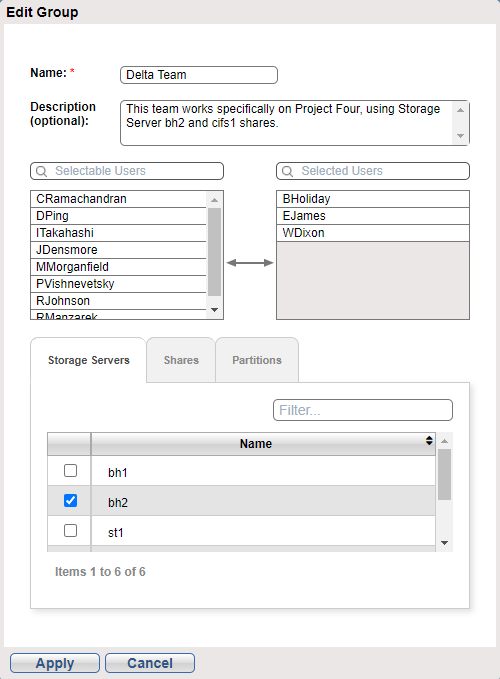Image resolution: width=500 pixels, height=679 pixels.
Task: Check the bh1 storage server checkbox
Action: point(71,470)
